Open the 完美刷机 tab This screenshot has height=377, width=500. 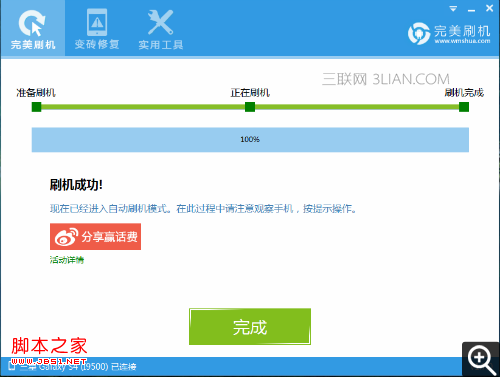33,28
